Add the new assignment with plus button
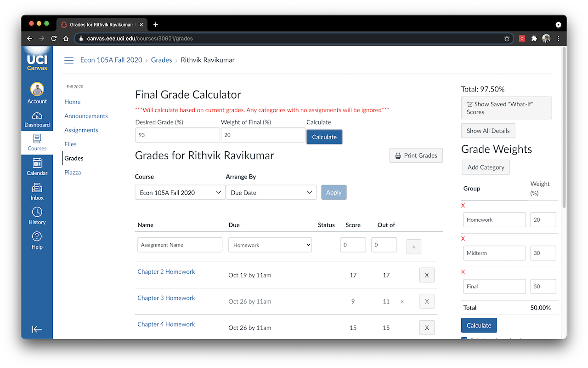The image size is (588, 368). pyautogui.click(x=414, y=247)
